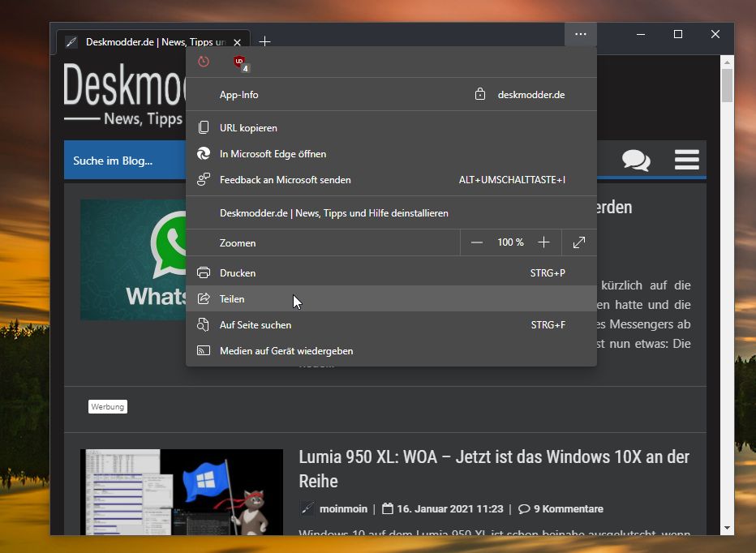Select Medien auf Gerät wiedergeben
This screenshot has height=553, width=756.
tap(391, 351)
